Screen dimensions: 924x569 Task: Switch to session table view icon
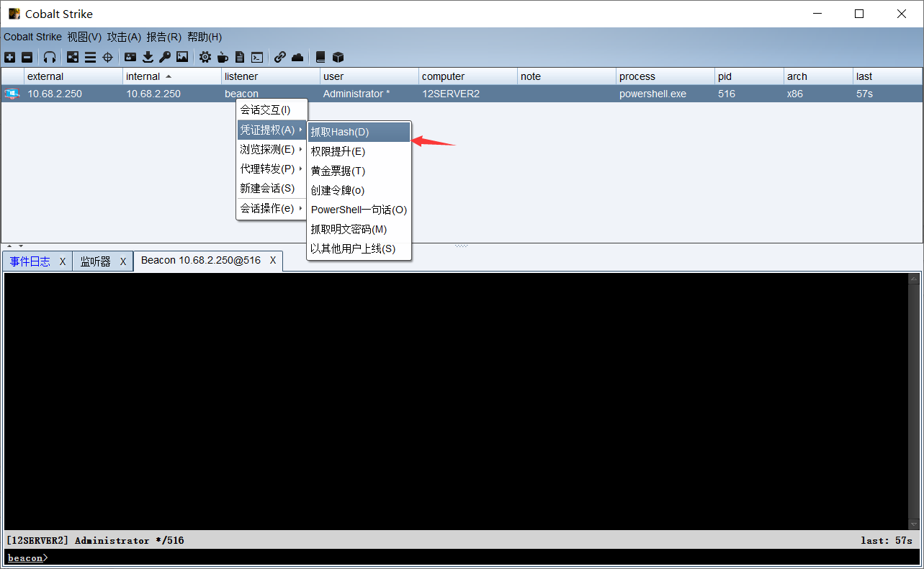tap(90, 57)
